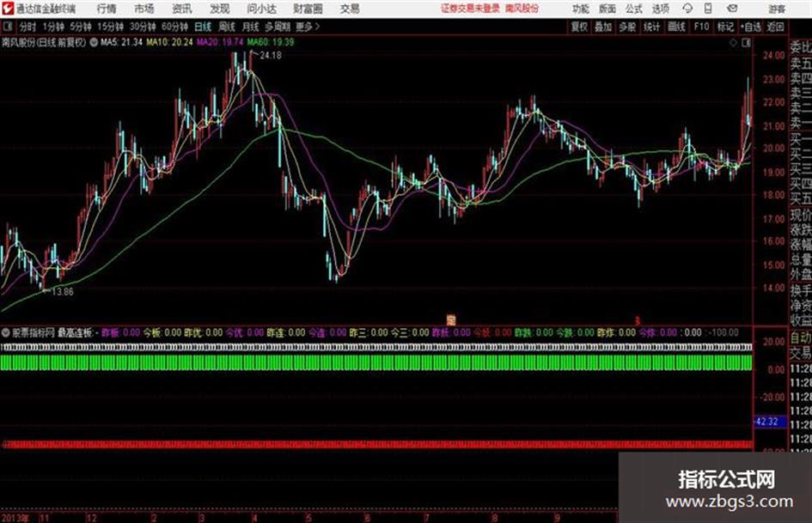The width and height of the screenshot is (812, 523).
Task: Switch to the 15分钟 period tab
Action: (x=110, y=27)
